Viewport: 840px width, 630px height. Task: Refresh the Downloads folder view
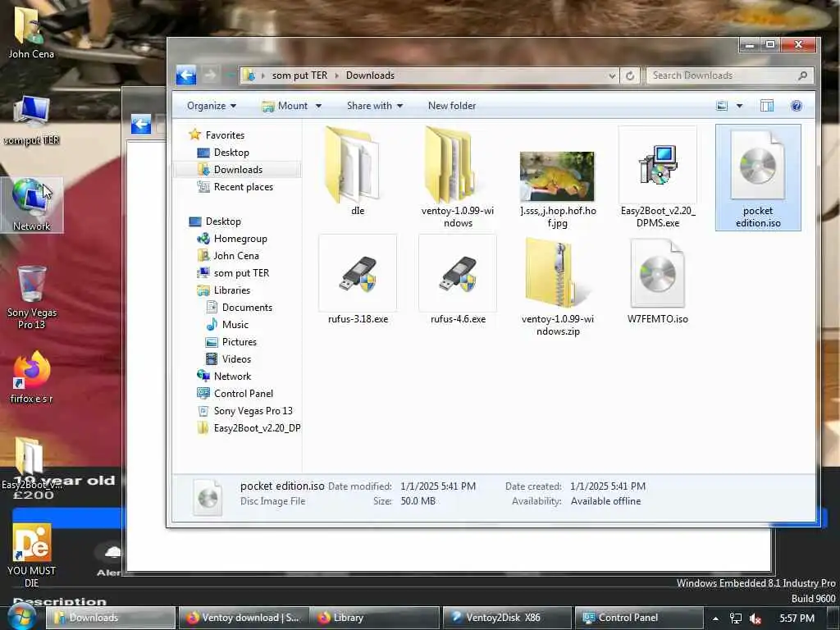[630, 75]
